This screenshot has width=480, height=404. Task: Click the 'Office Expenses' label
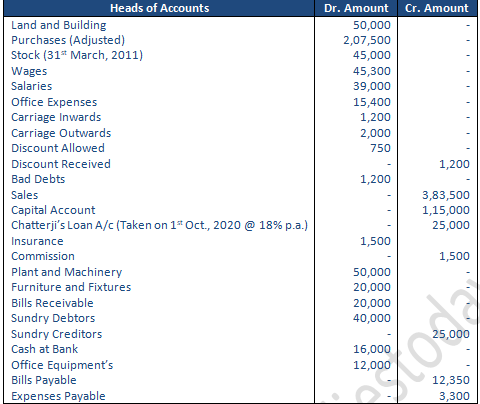pyautogui.click(x=54, y=102)
